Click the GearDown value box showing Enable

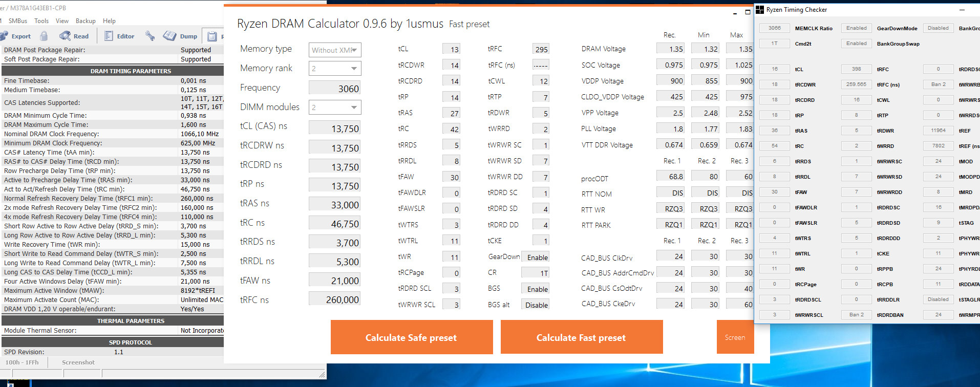click(x=536, y=257)
